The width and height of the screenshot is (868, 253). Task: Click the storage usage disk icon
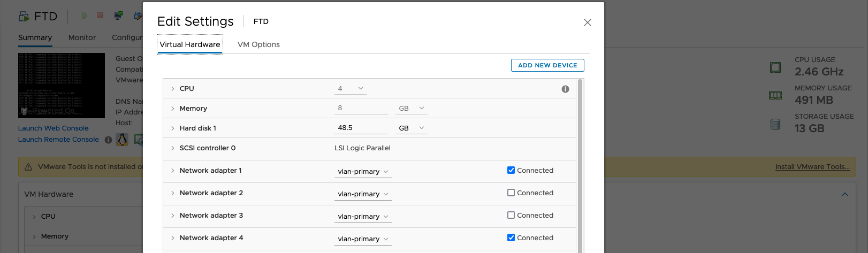click(775, 124)
